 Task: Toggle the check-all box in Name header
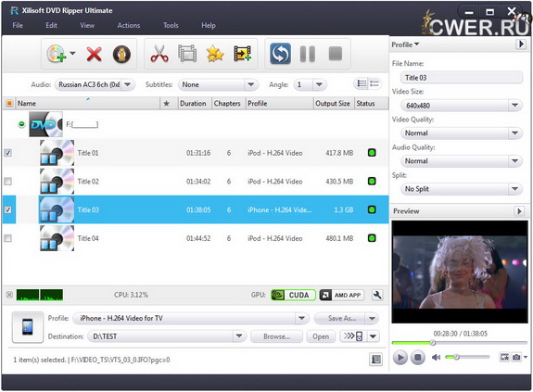tap(9, 103)
